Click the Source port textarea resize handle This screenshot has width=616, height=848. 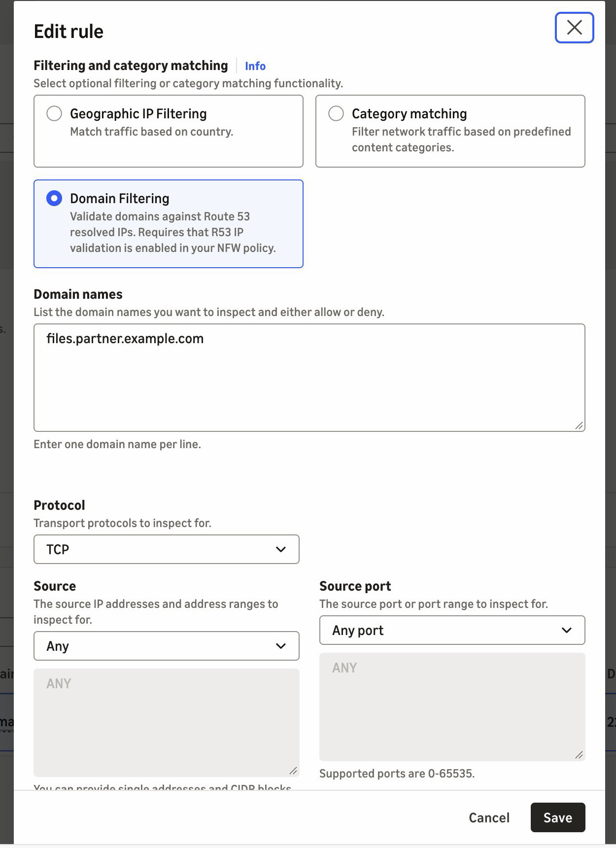tap(579, 755)
